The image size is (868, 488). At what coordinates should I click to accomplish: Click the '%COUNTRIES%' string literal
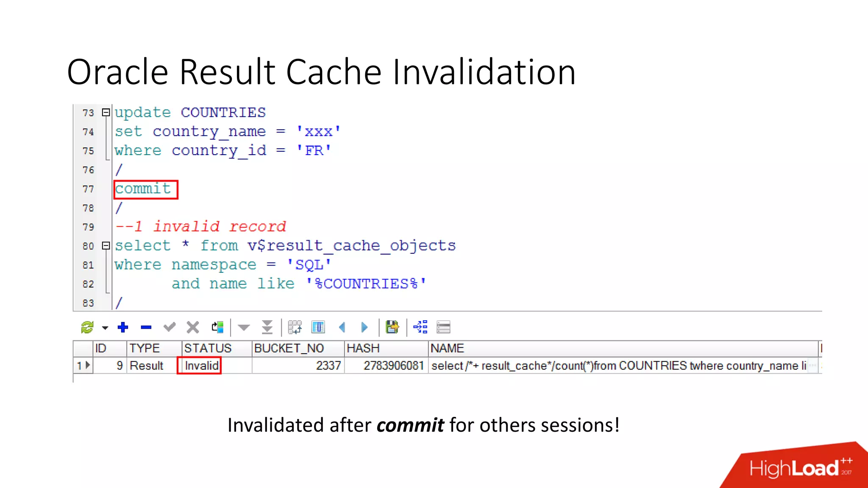366,283
